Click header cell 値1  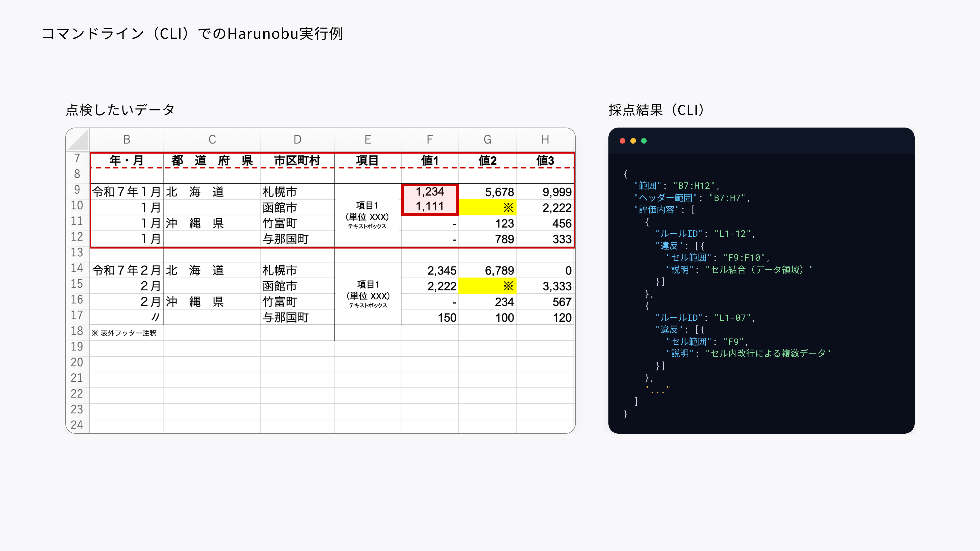click(430, 160)
